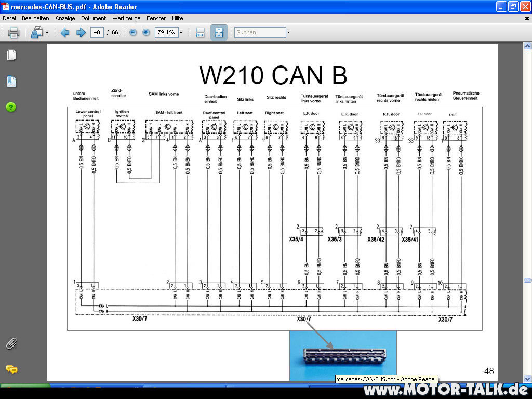
Task: Click the X35/41 connector label
Action: pyautogui.click(x=410, y=240)
